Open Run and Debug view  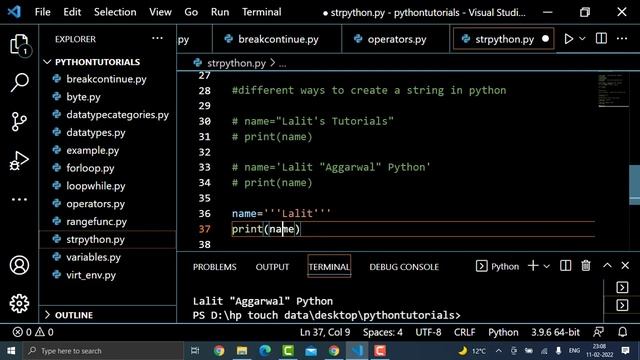point(19,160)
